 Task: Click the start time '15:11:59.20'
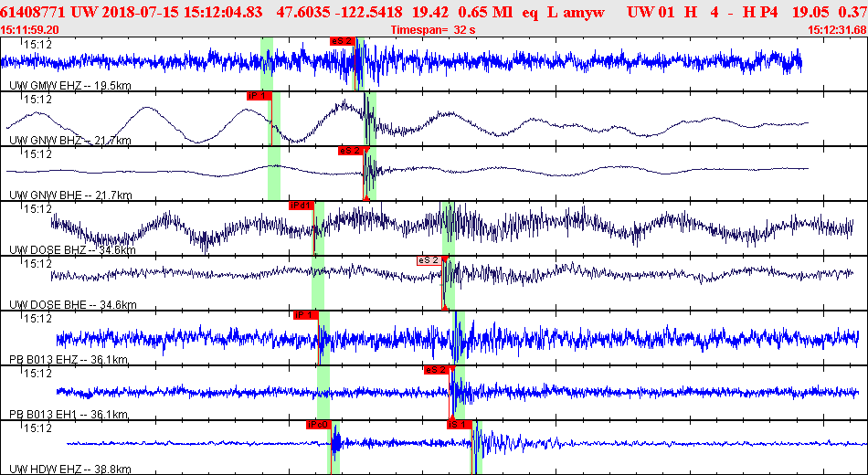(31, 30)
